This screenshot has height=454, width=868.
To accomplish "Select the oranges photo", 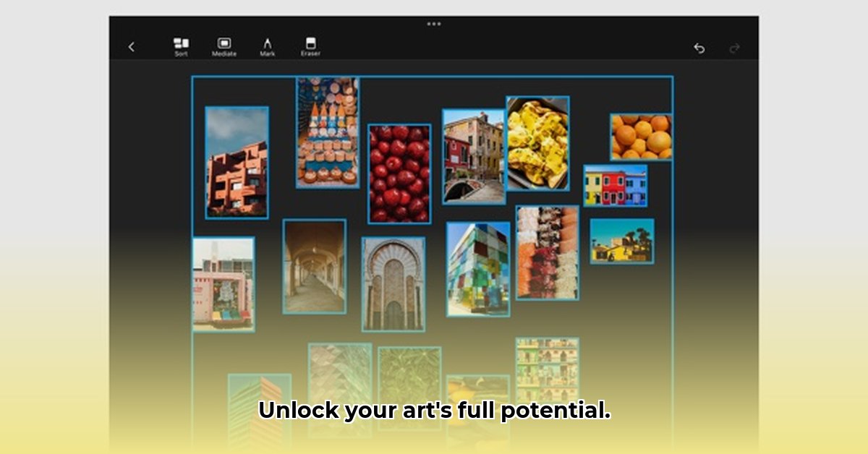I will [641, 137].
